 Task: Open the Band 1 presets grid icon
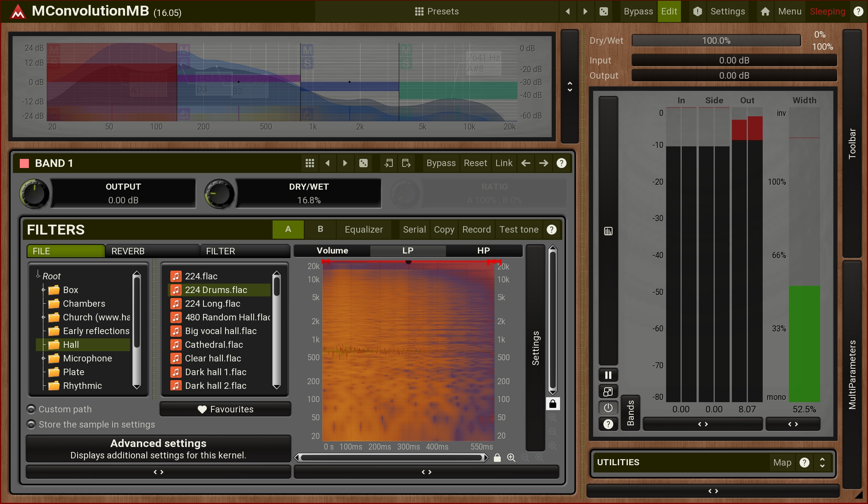coord(310,163)
